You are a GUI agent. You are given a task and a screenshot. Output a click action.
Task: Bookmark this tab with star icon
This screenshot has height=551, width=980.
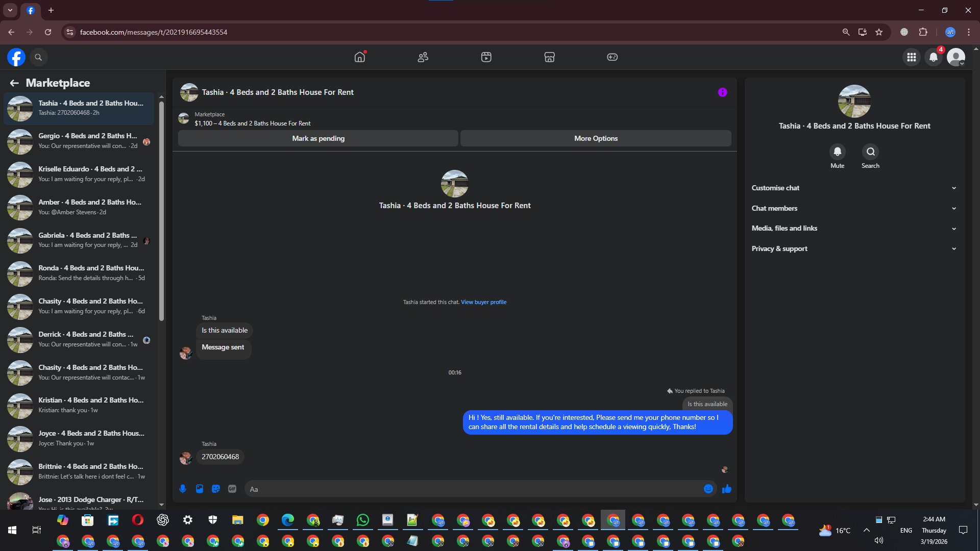pyautogui.click(x=879, y=32)
